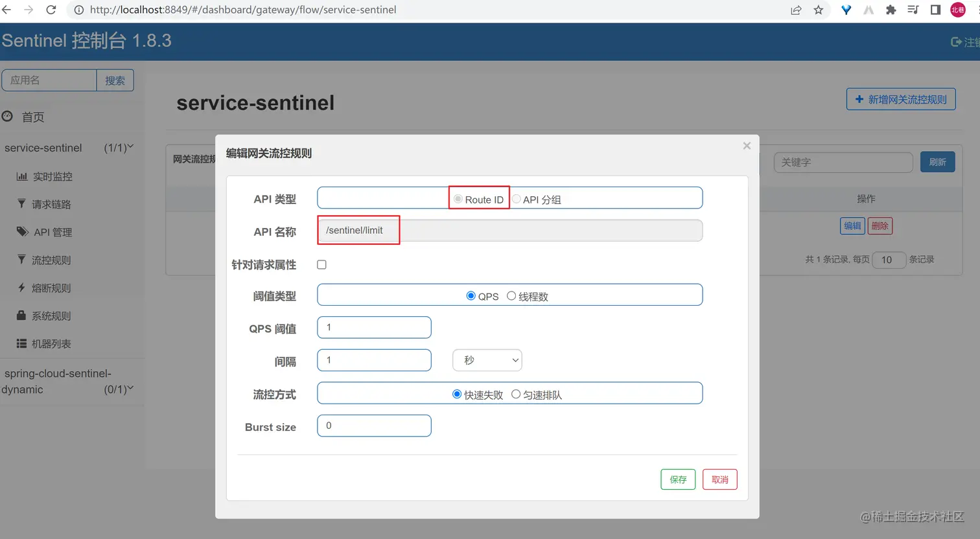Collapse the service-sentinel app chevron
This screenshot has height=539, width=980.
[x=130, y=147]
